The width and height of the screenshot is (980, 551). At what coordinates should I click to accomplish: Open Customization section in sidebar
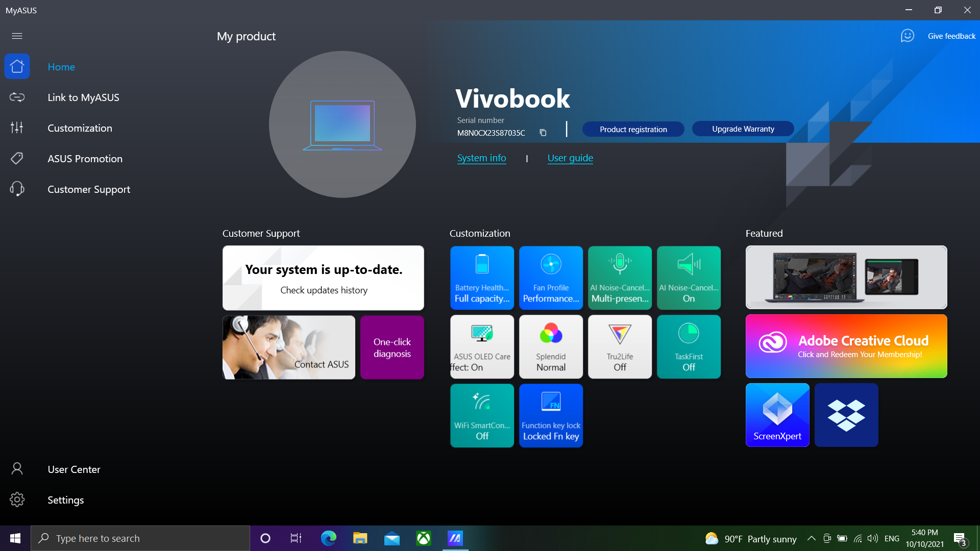click(80, 128)
